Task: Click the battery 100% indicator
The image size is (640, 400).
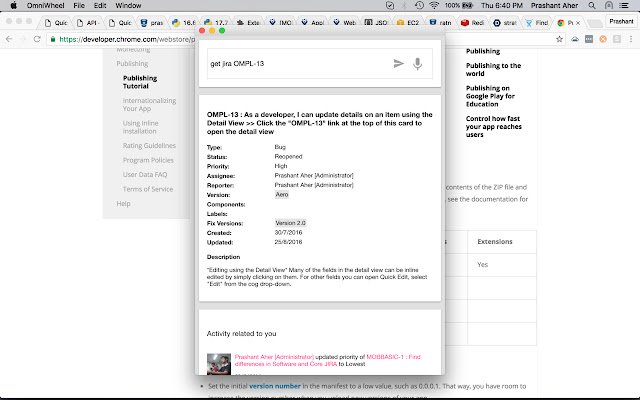Action: (x=459, y=5)
